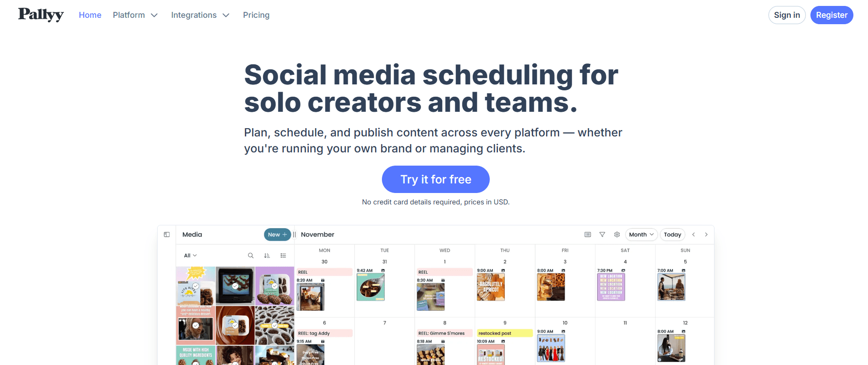Toggle the media sidebar panel icon
Image resolution: width=868 pixels, height=365 pixels.
tap(167, 235)
